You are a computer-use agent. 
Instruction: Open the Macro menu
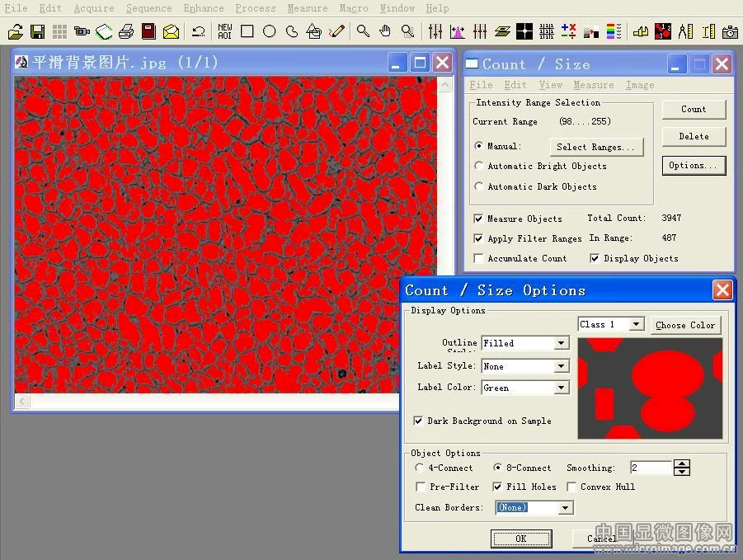point(354,8)
